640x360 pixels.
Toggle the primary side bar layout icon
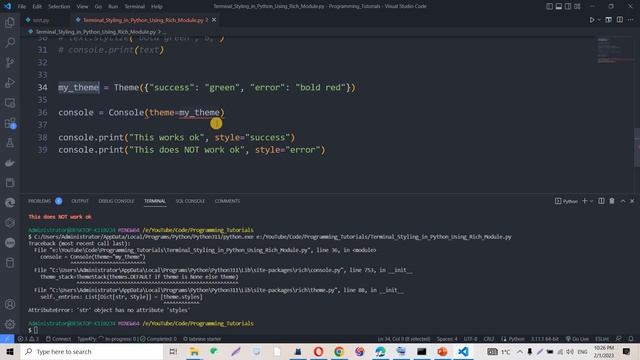[x=549, y=6]
